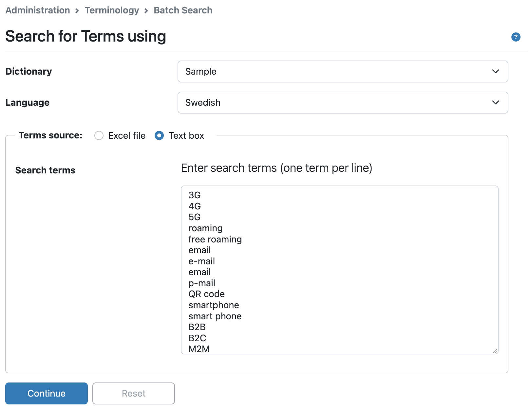532x409 pixels.
Task: Click the 'Search for Terms using' heading
Action: pos(86,36)
